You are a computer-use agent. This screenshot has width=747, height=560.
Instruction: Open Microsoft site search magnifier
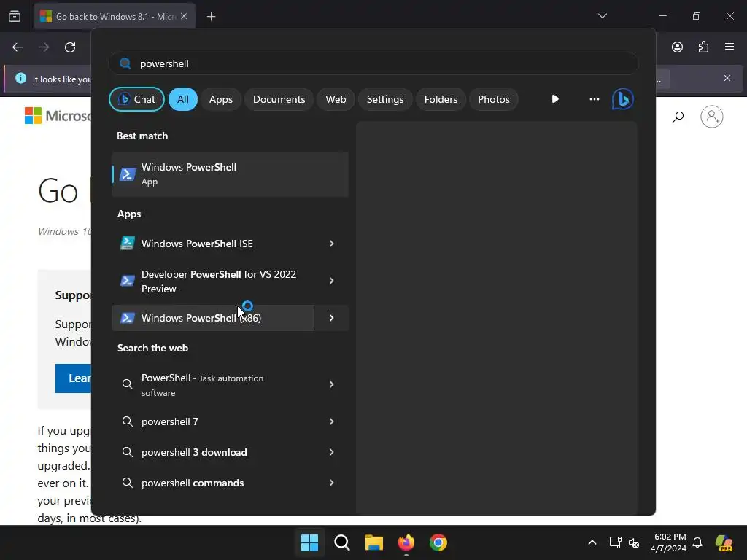click(678, 117)
